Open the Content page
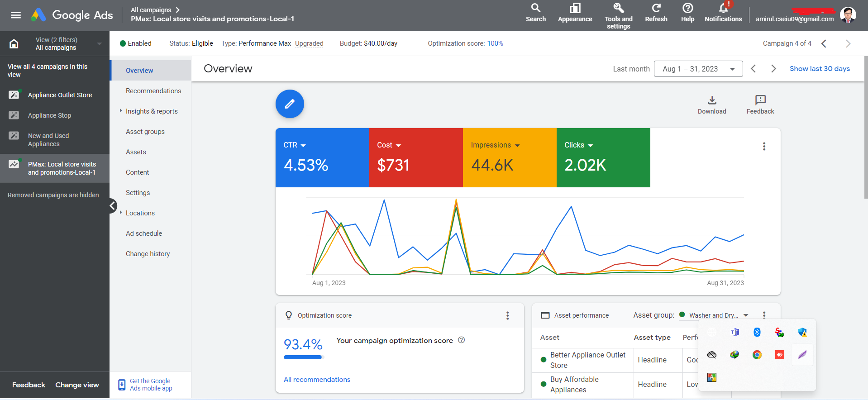The image size is (868, 400). point(137,172)
